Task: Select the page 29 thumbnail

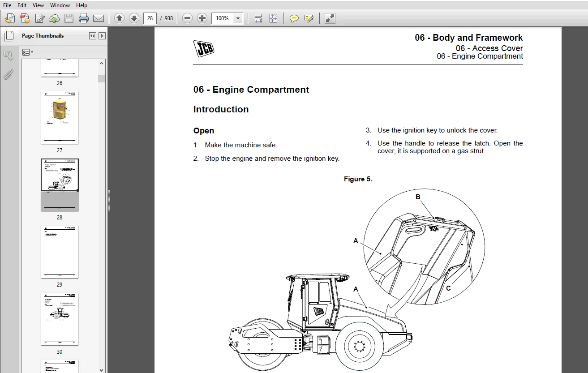Action: click(60, 252)
